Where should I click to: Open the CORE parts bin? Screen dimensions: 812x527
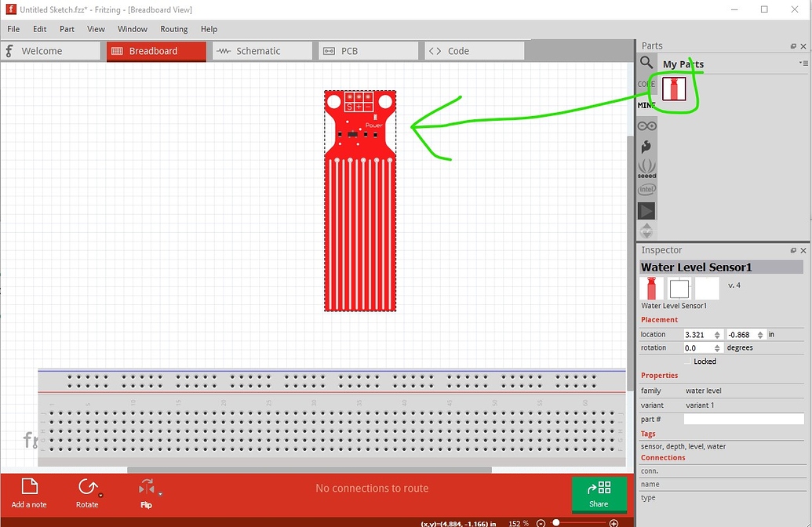tap(646, 84)
